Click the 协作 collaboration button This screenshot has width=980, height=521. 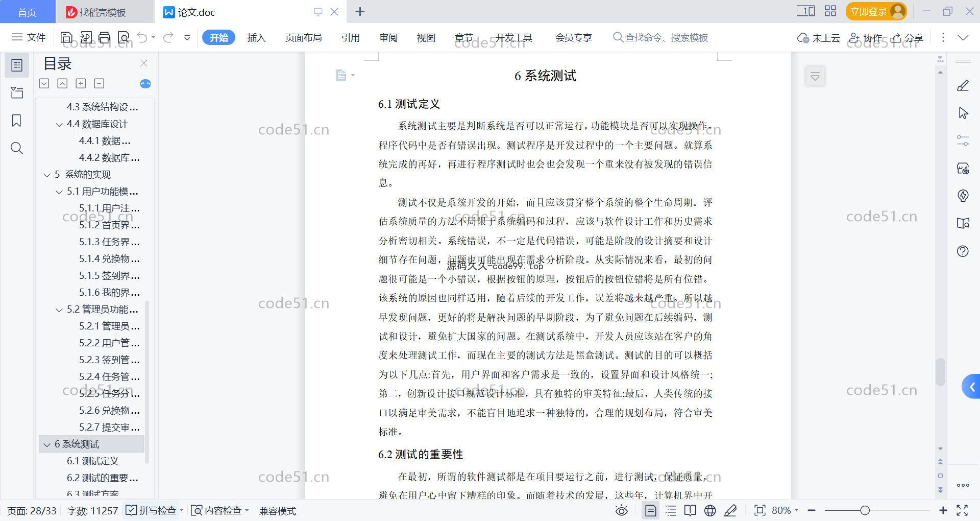[x=865, y=37]
